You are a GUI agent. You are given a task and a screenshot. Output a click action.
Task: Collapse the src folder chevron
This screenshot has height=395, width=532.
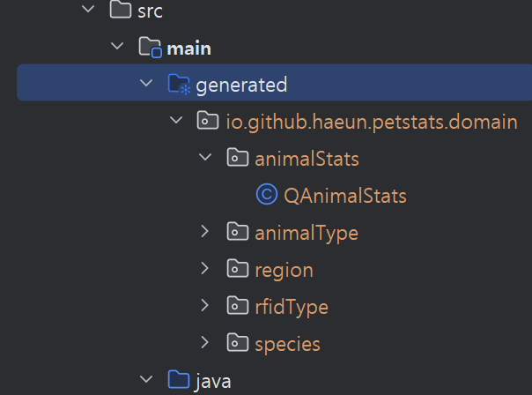(88, 9)
